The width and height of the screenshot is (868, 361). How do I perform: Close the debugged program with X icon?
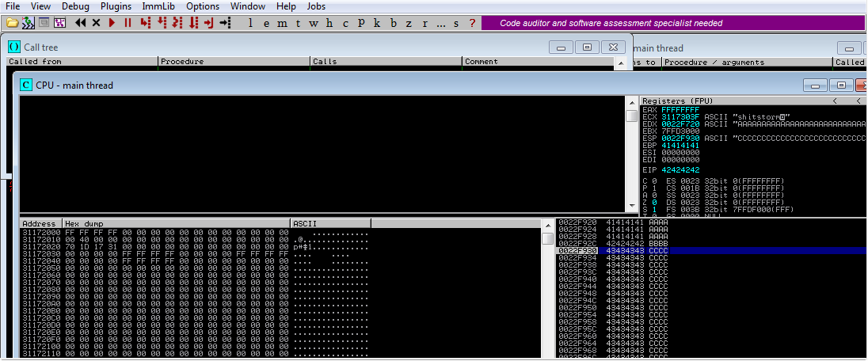[x=97, y=23]
